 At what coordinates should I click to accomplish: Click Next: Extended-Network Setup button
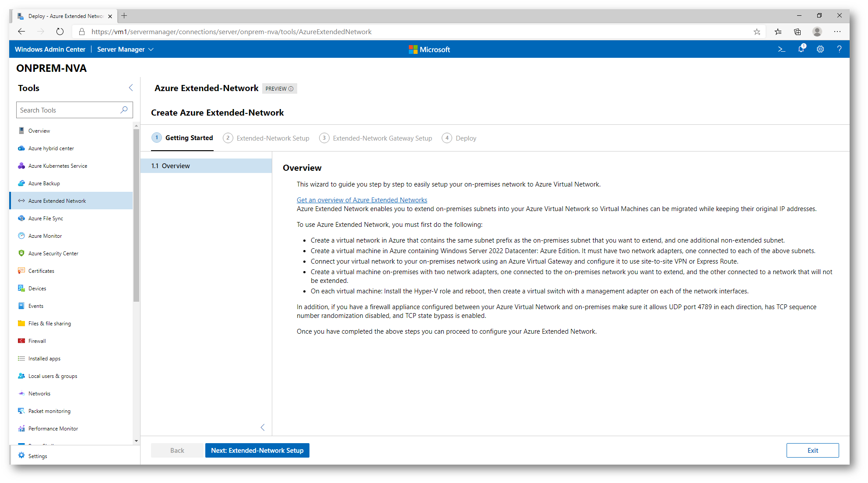coord(257,450)
